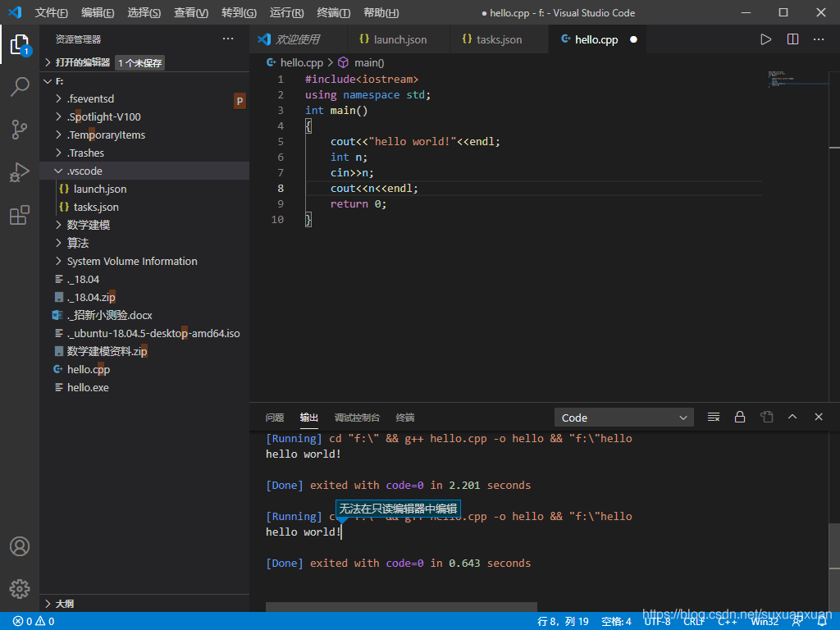Switch to the tasks.json editor tab
The image size is (840, 630).
tap(499, 39)
